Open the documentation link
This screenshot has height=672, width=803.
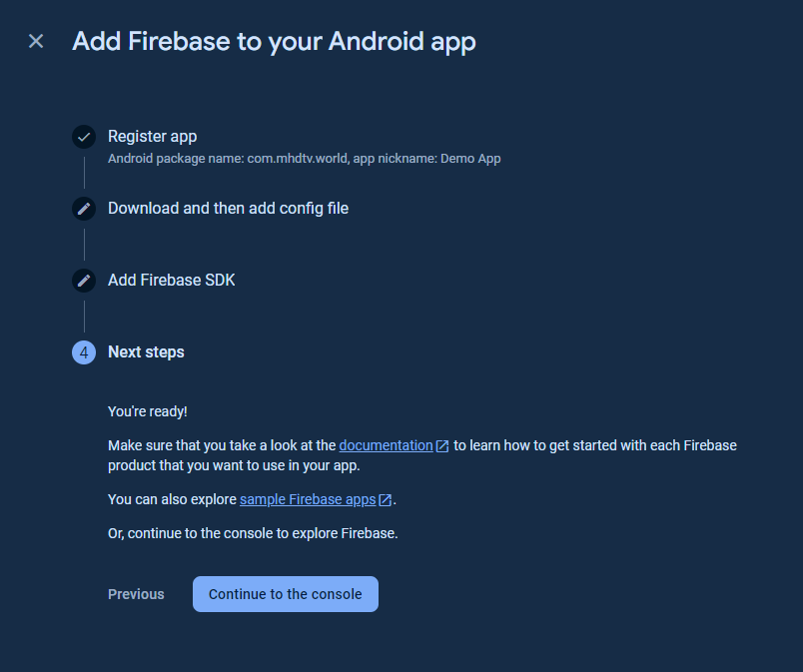coord(386,445)
